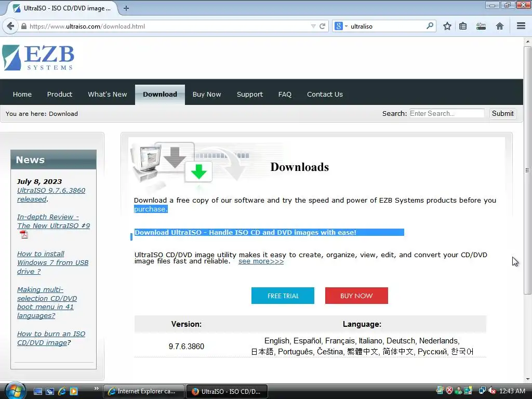
Task: Show bookmarks list icon
Action: [463, 26]
